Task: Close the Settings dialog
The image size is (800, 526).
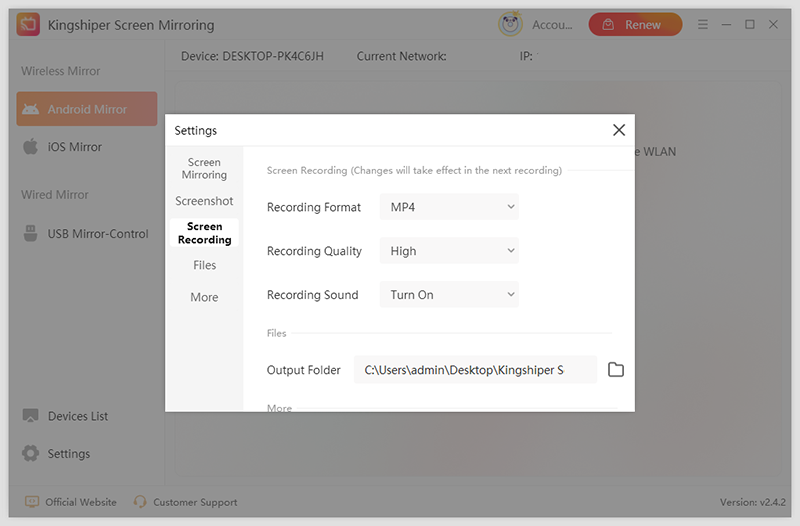Action: tap(619, 130)
